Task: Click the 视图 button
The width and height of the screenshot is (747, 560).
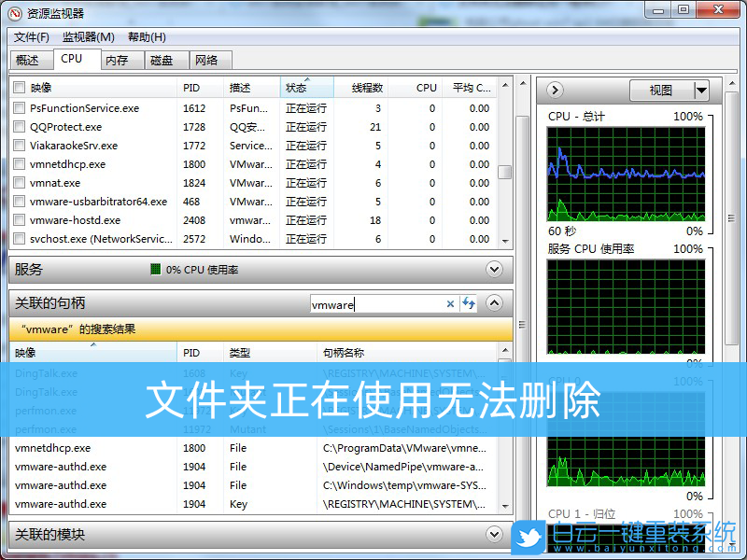Action: [x=660, y=91]
